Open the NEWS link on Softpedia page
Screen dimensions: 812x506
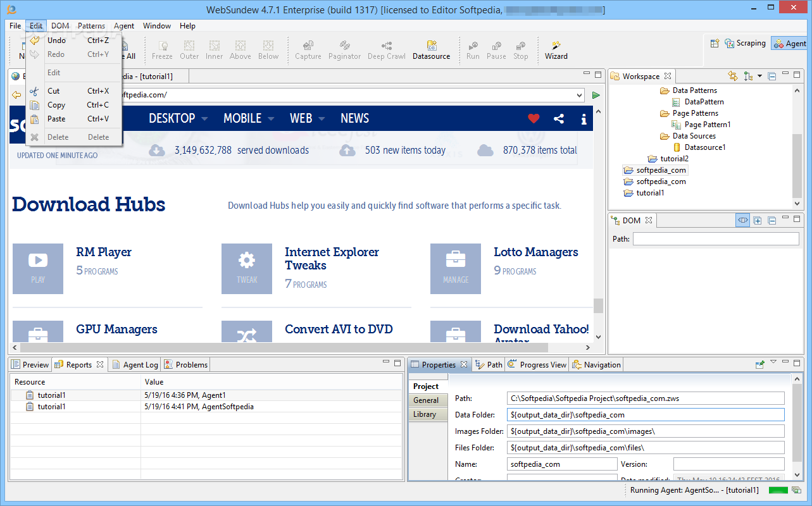[x=354, y=118]
